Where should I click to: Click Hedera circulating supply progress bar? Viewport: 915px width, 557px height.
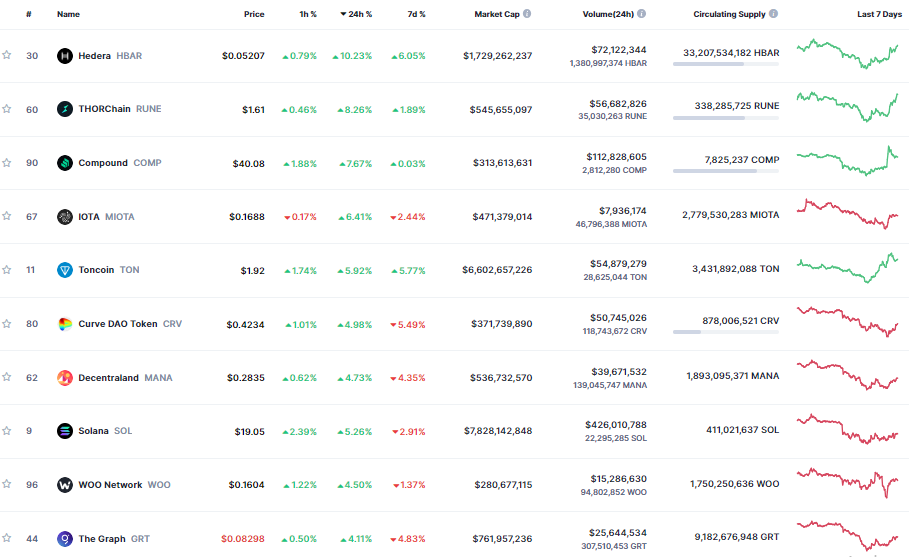[x=725, y=64]
